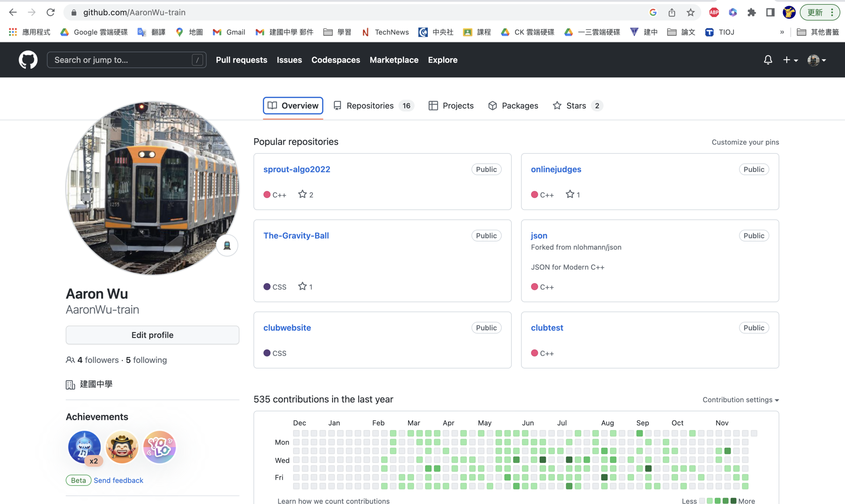The width and height of the screenshot is (845, 504).
Task: Click the 更新 update button
Action: coord(819,12)
